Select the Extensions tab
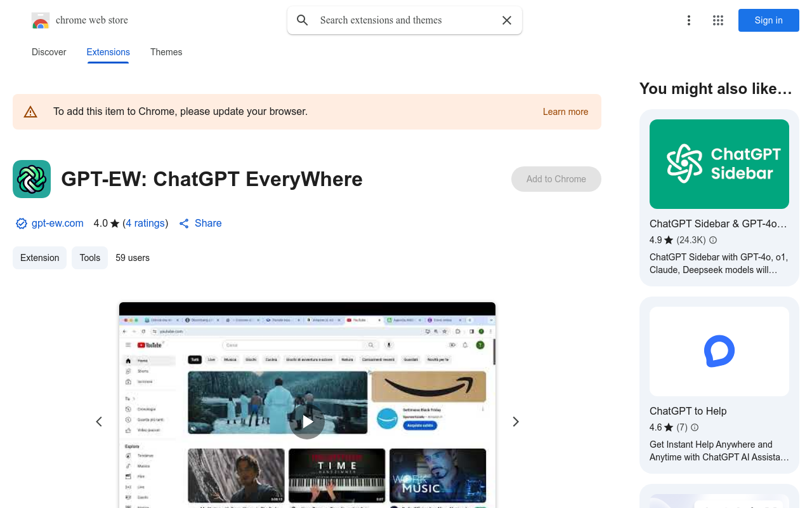This screenshot has height=508, width=812. point(108,52)
